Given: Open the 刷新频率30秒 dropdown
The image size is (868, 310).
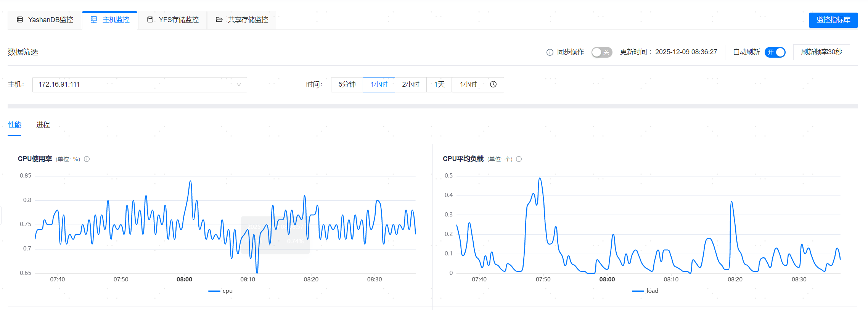Looking at the screenshot, I should coord(821,52).
